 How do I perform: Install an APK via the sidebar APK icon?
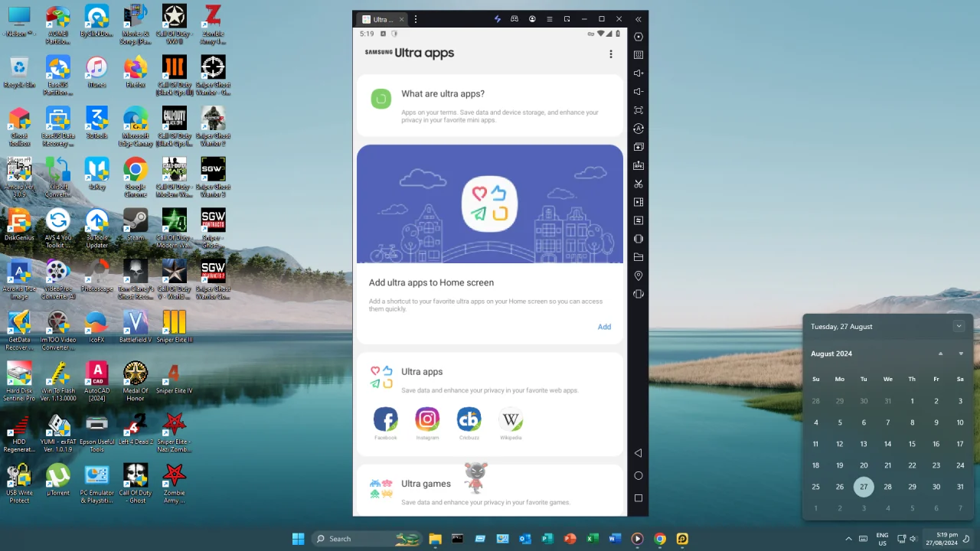click(639, 165)
